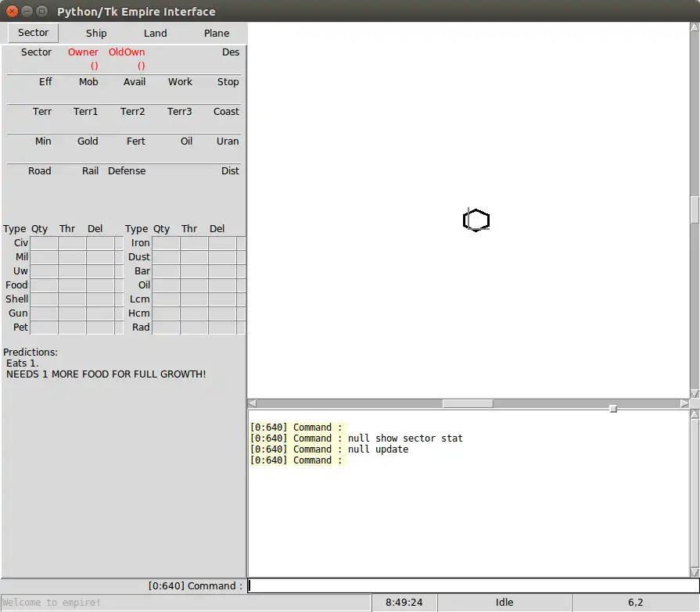Viewport: 700px width, 612px height.
Task: Click the Fert label
Action: click(136, 141)
